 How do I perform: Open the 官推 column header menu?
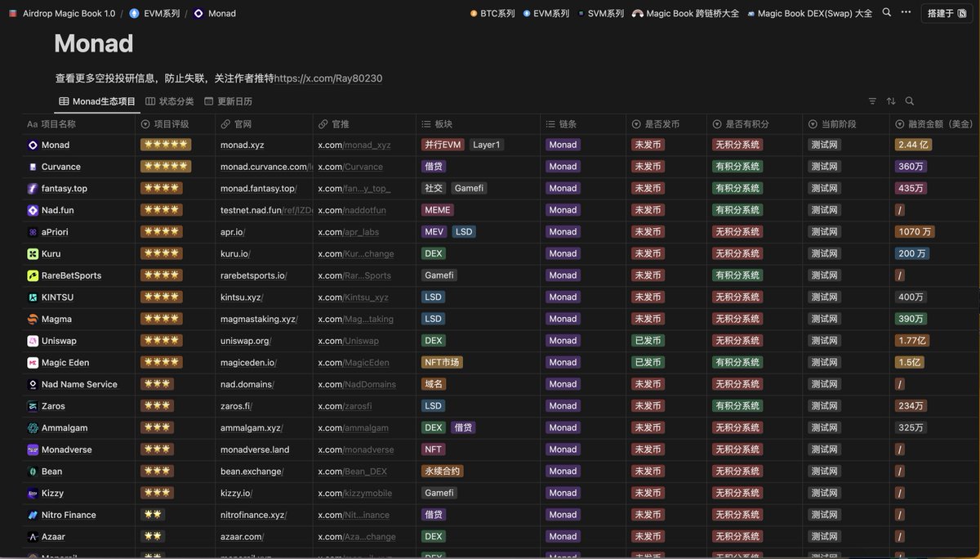[365, 124]
